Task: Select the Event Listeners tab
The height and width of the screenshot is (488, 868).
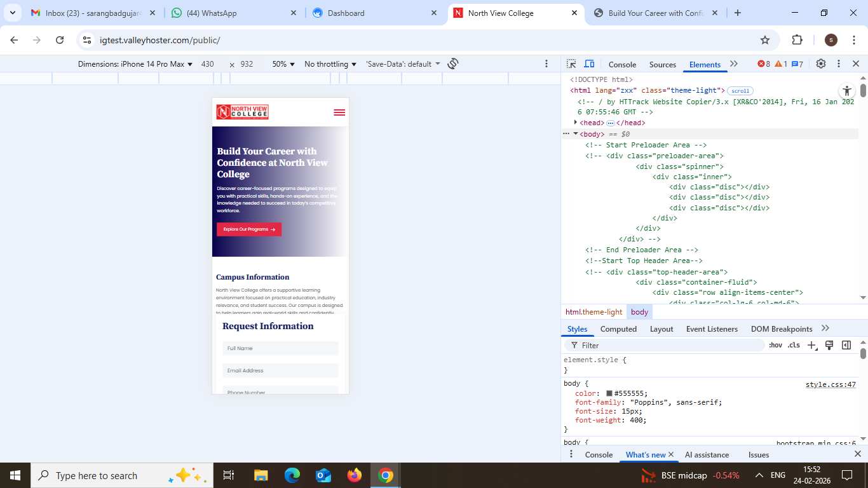Action: coord(712,329)
